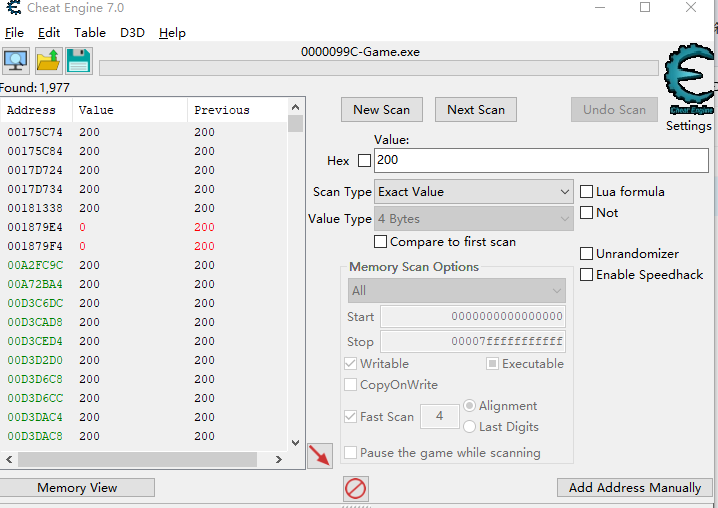Open the memory region All dropdown
This screenshot has width=718, height=508.
[457, 290]
